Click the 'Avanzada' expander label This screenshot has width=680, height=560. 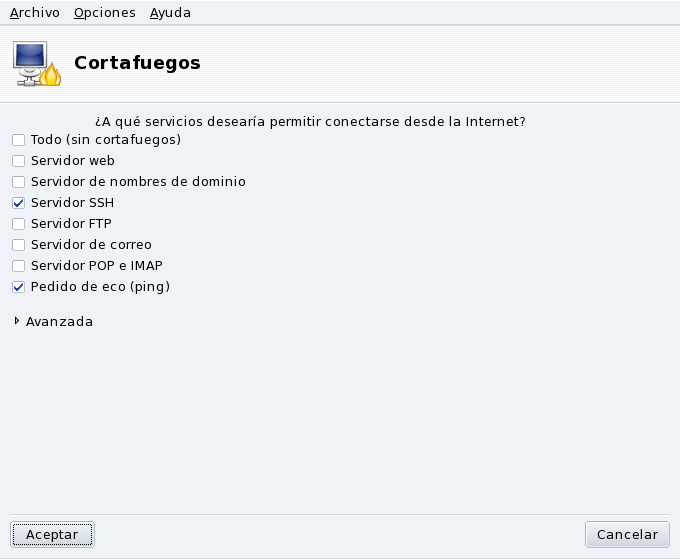click(59, 322)
